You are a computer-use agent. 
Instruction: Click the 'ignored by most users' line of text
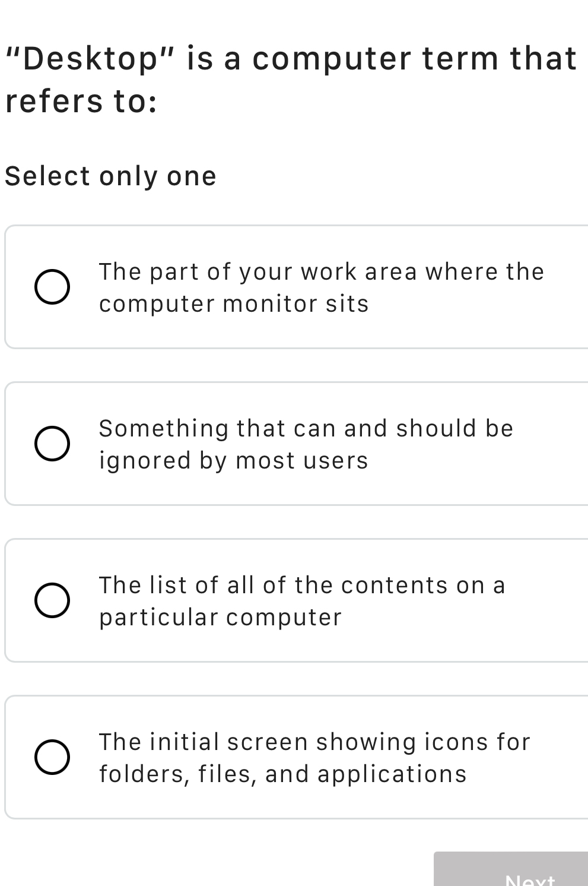point(234,461)
